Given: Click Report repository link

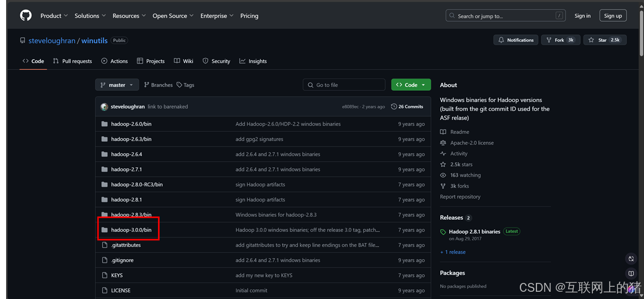Looking at the screenshot, I should click(460, 197).
